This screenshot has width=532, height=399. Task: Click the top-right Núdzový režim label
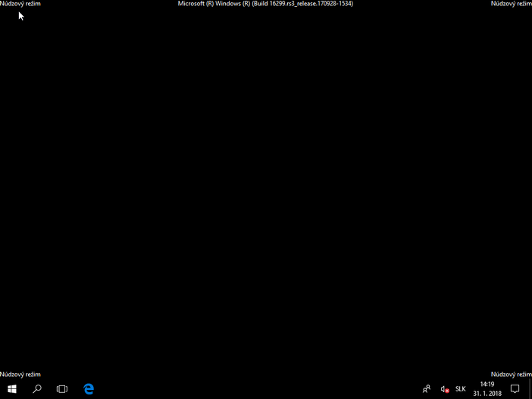[x=511, y=4]
